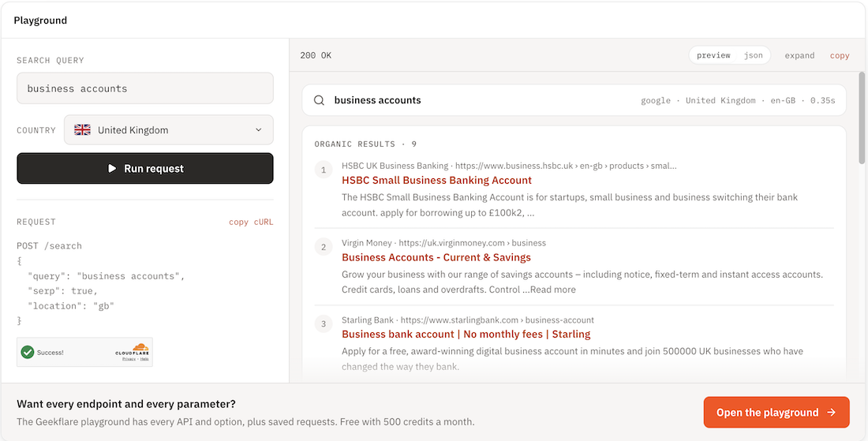Click the magnifier icon beside business accounts
Image resolution: width=868 pixels, height=441 pixels.
(319, 100)
